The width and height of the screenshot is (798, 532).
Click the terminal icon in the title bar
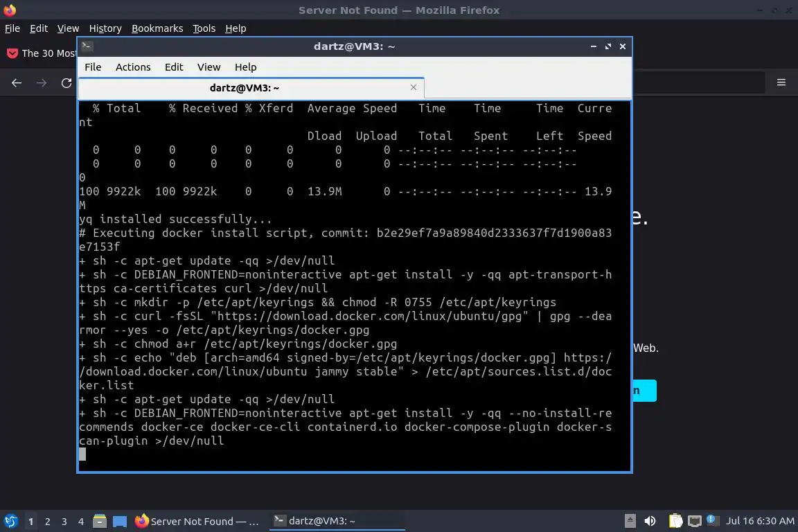point(87,46)
